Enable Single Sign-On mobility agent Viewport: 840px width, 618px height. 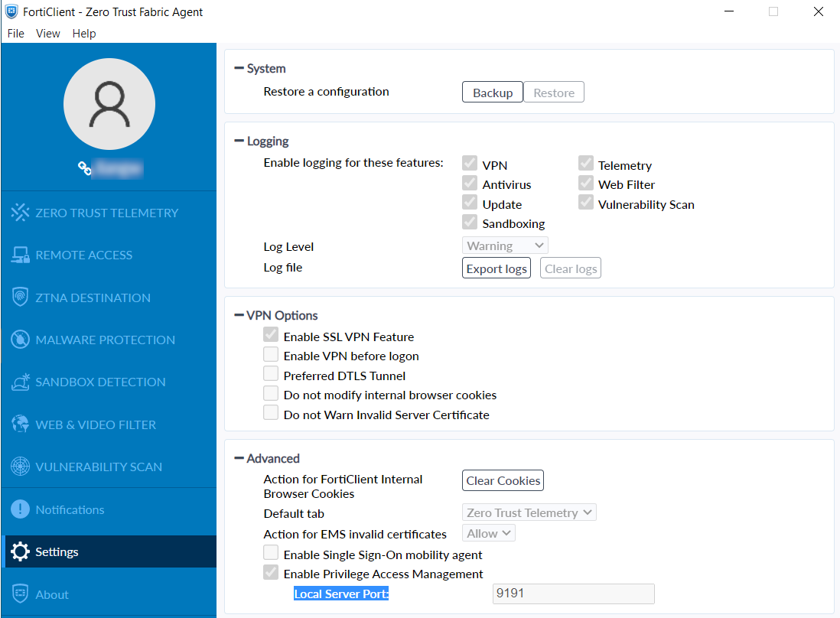point(271,552)
